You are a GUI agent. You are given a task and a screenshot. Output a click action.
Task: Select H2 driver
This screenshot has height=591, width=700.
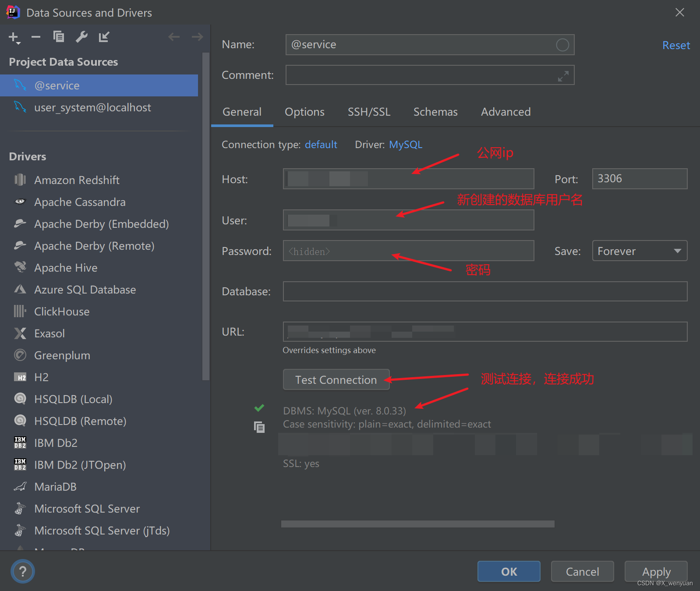pyautogui.click(x=99, y=377)
